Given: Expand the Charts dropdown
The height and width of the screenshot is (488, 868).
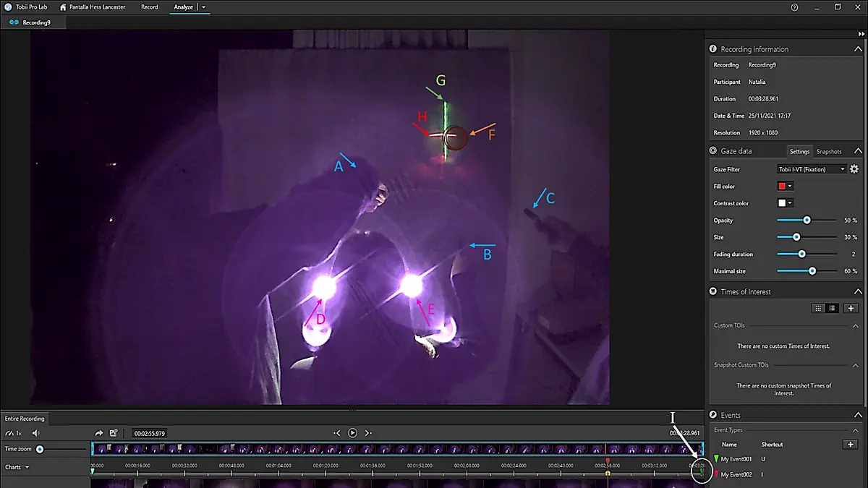Looking at the screenshot, I should 17,467.
